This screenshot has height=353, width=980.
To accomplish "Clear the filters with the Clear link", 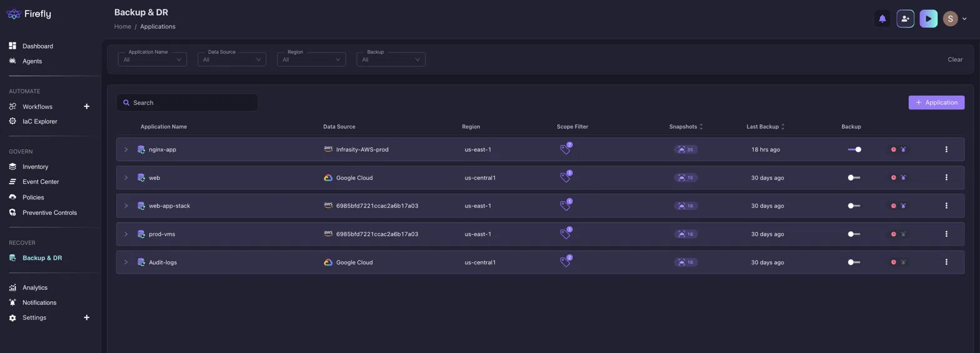I will (x=955, y=59).
